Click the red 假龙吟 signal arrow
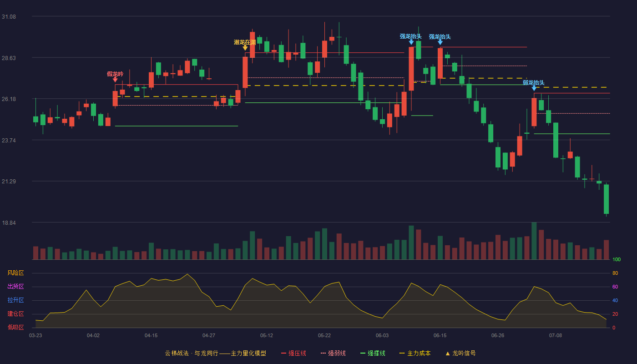 pyautogui.click(x=115, y=80)
